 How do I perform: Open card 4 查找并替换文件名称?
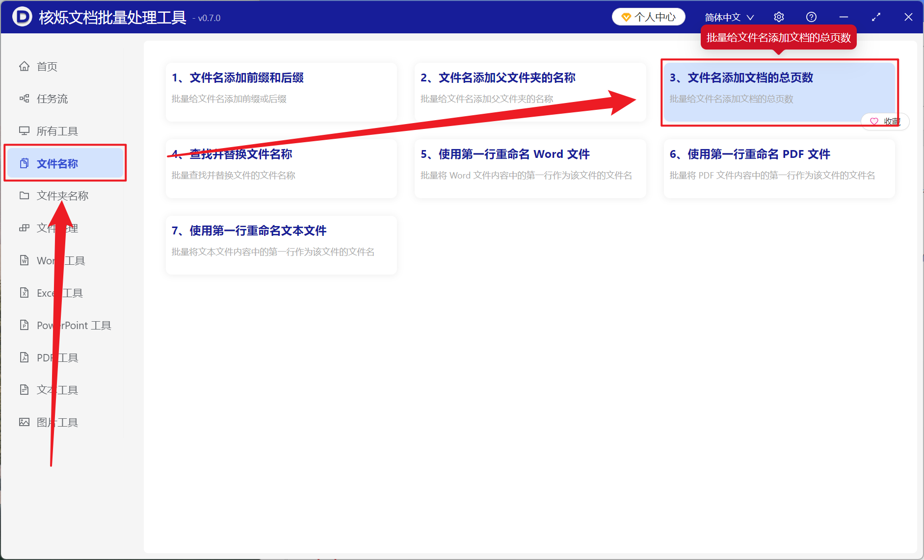[281, 168]
